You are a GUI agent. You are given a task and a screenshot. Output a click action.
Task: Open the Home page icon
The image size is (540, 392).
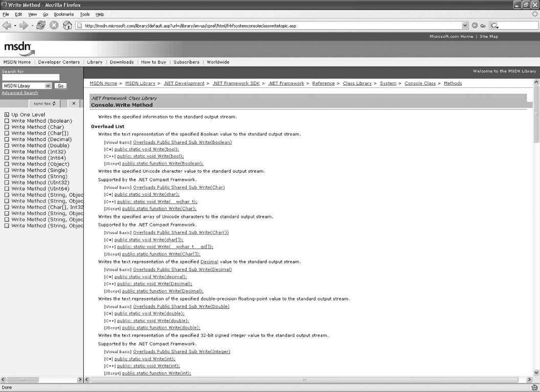67,26
